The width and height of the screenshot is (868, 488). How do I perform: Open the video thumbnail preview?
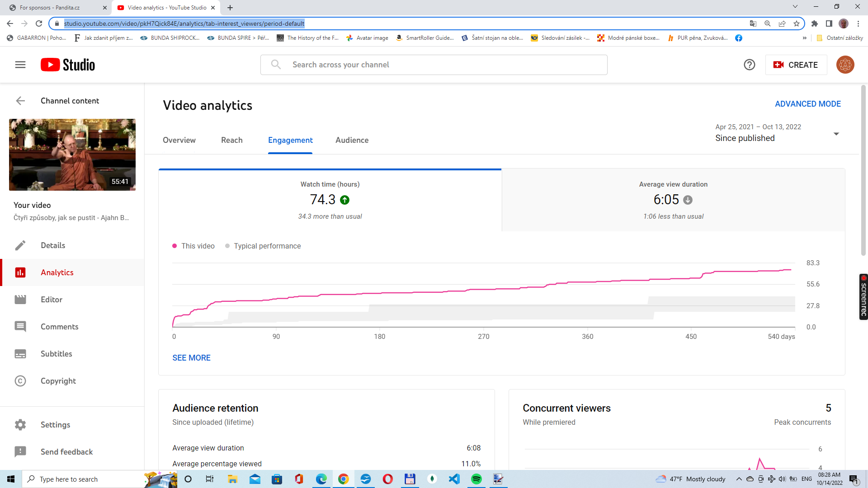pyautogui.click(x=72, y=155)
